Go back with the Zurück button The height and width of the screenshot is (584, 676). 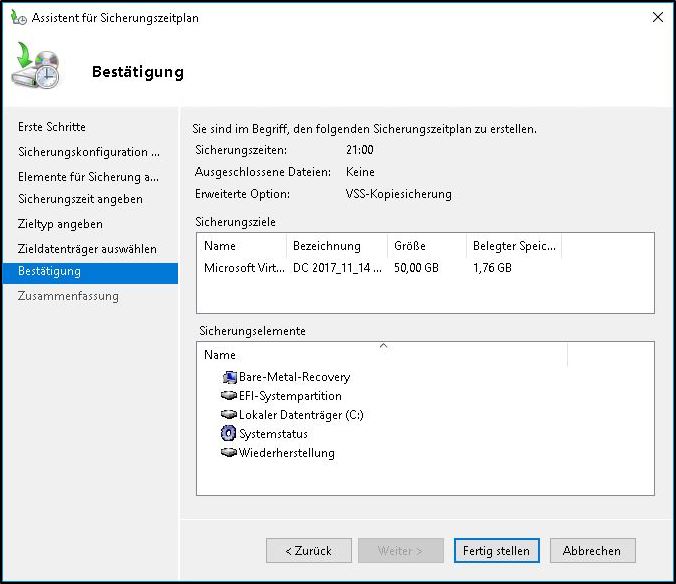click(309, 550)
